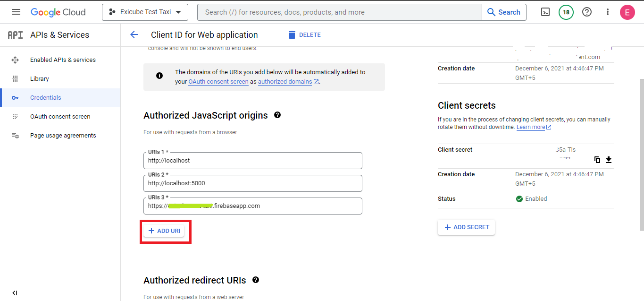Open the three-dot settings menu
This screenshot has width=644, height=301.
[607, 12]
